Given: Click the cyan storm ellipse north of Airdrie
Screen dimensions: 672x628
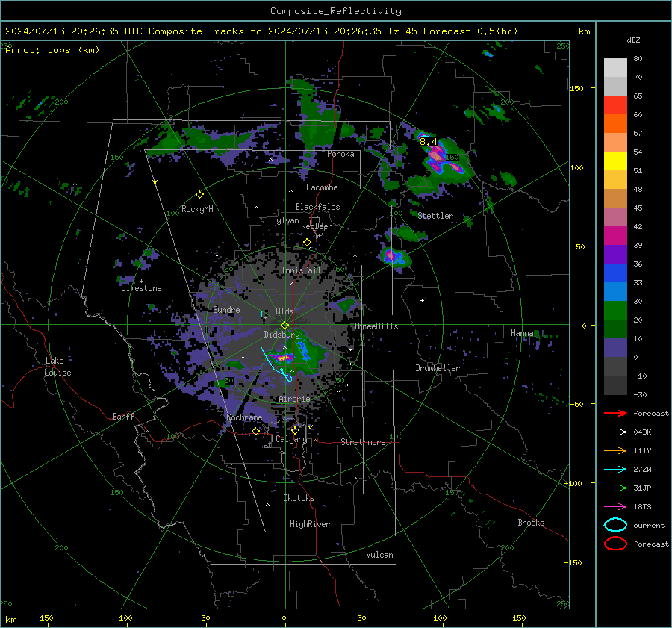Looking at the screenshot, I should [289, 378].
